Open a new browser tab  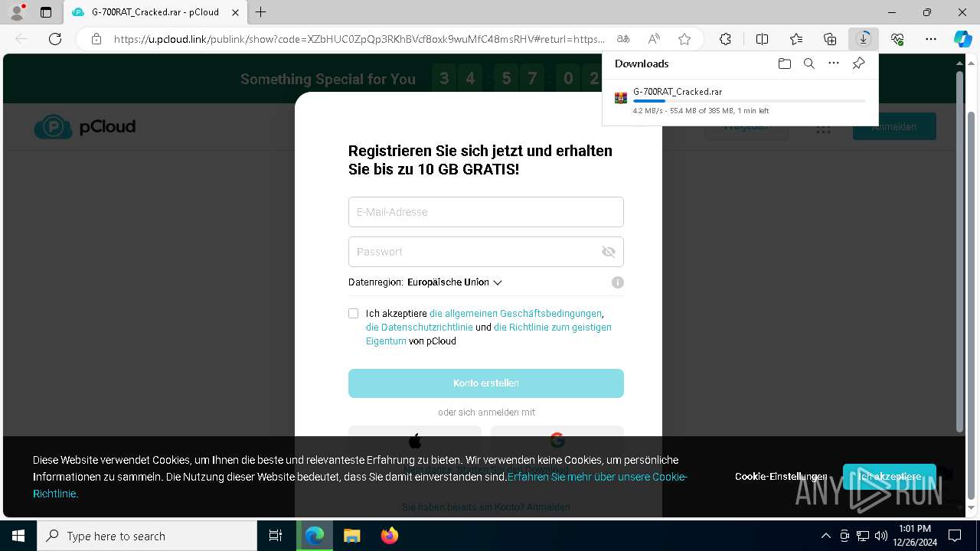tap(261, 12)
